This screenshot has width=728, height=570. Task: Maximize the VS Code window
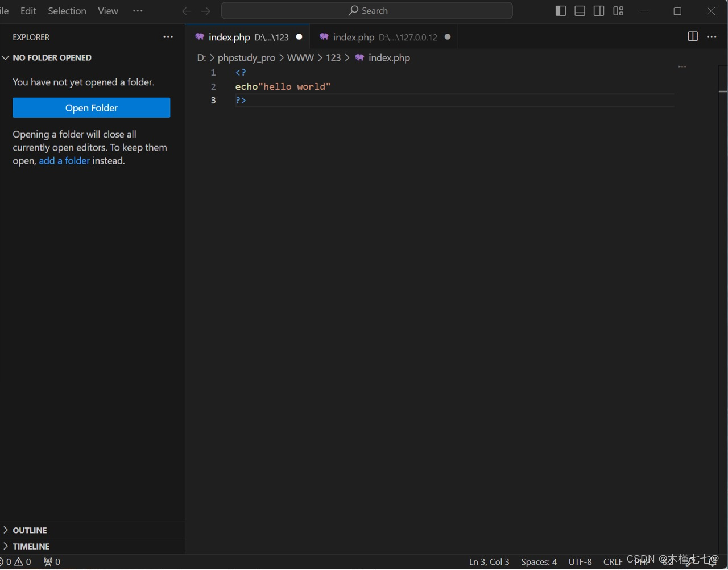(677, 11)
